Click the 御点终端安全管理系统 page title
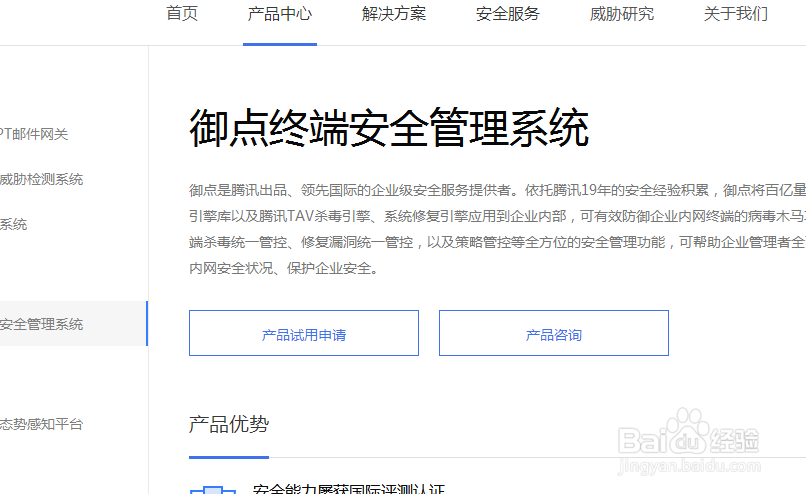 [x=389, y=130]
